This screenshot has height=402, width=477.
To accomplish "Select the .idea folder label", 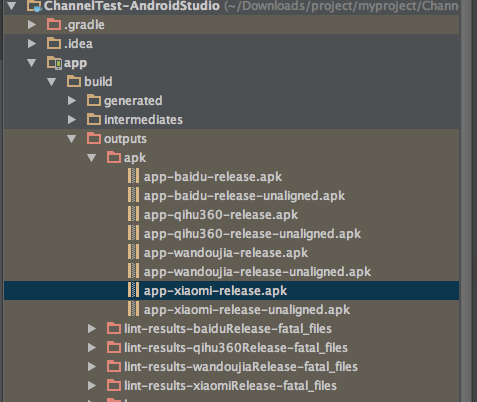I will pyautogui.click(x=78, y=44).
